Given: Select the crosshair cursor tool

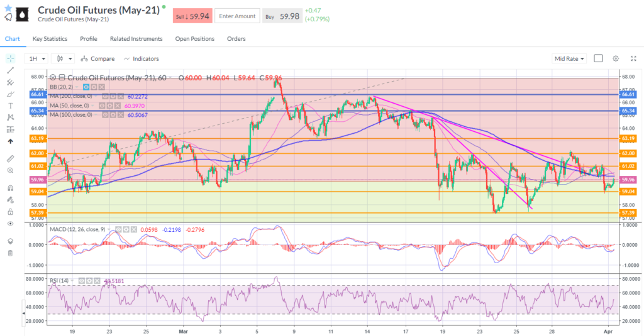Looking at the screenshot, I should (x=10, y=58).
